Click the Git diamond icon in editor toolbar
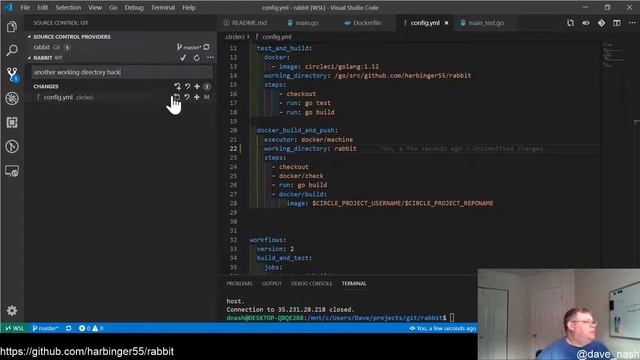 (601, 23)
